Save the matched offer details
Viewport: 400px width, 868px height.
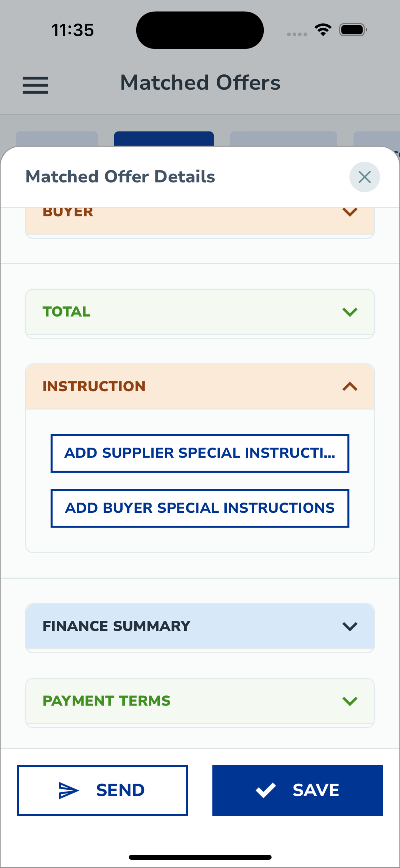298,791
